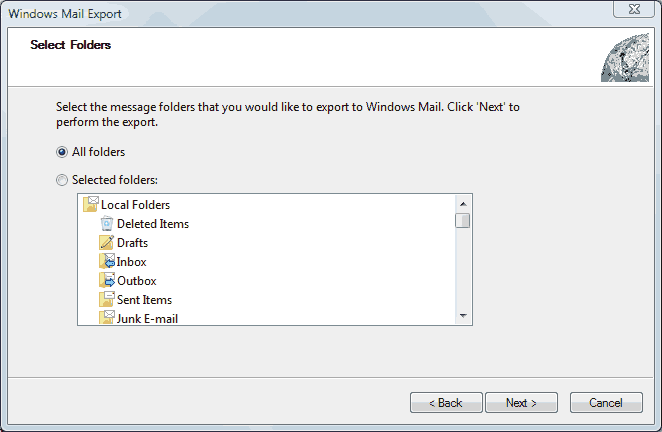Cancel the Windows Mail export
662x432 pixels.
click(x=606, y=403)
